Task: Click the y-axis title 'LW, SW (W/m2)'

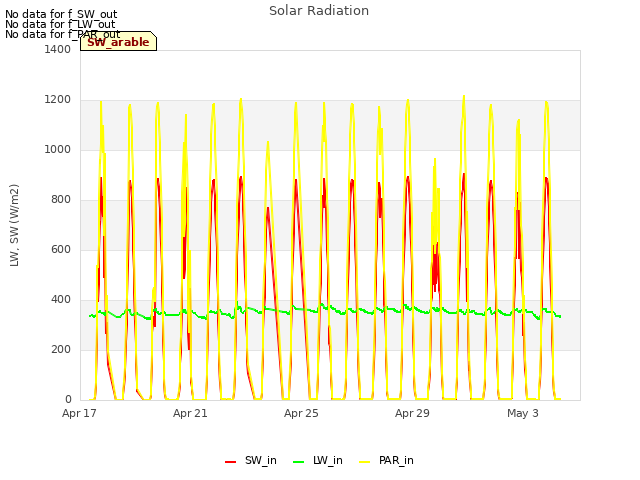Action: click(14, 225)
